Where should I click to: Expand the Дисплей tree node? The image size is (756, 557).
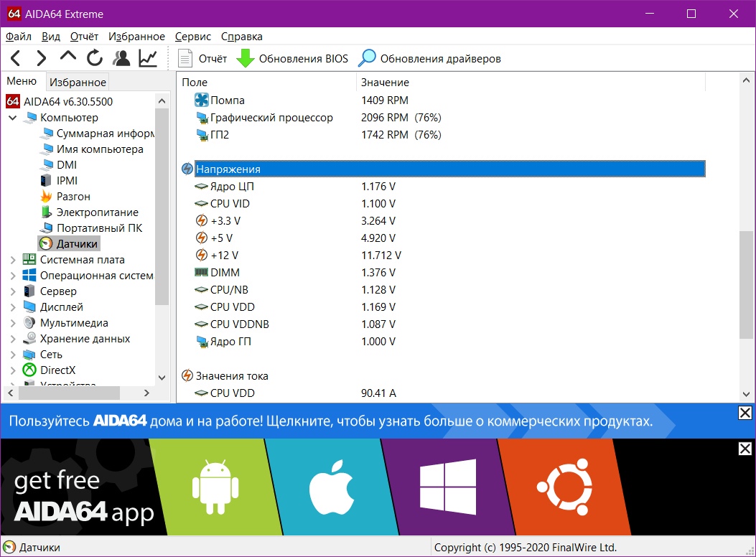13,307
